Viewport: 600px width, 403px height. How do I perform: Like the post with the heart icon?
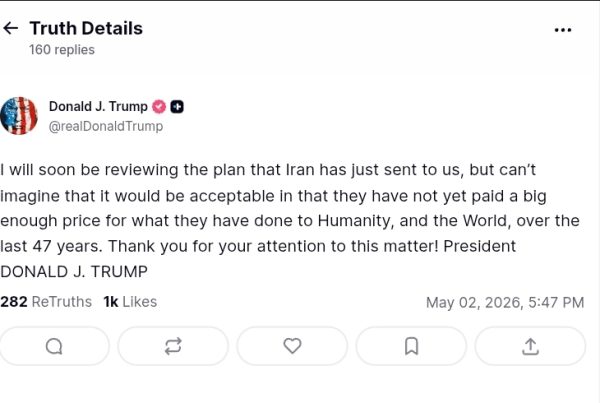click(x=292, y=346)
